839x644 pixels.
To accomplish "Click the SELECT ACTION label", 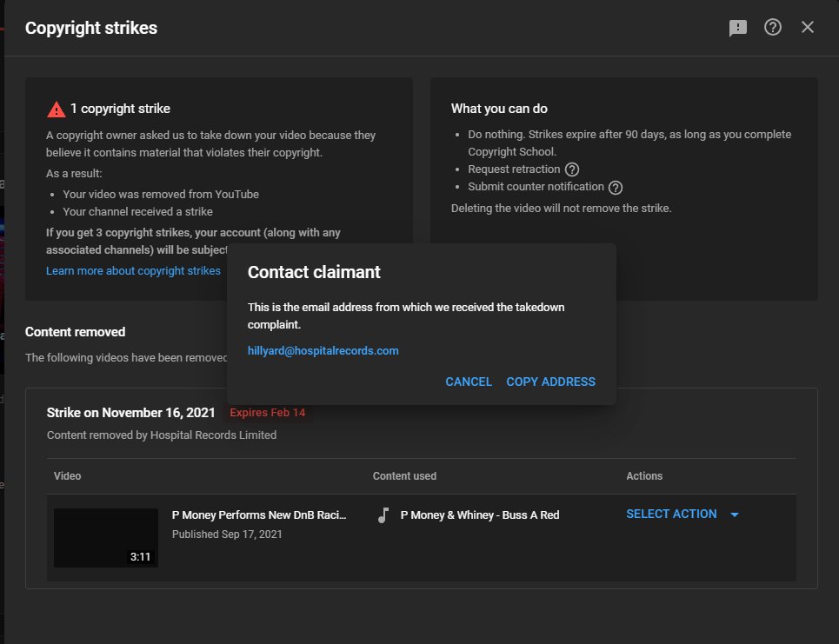I will click(671, 514).
